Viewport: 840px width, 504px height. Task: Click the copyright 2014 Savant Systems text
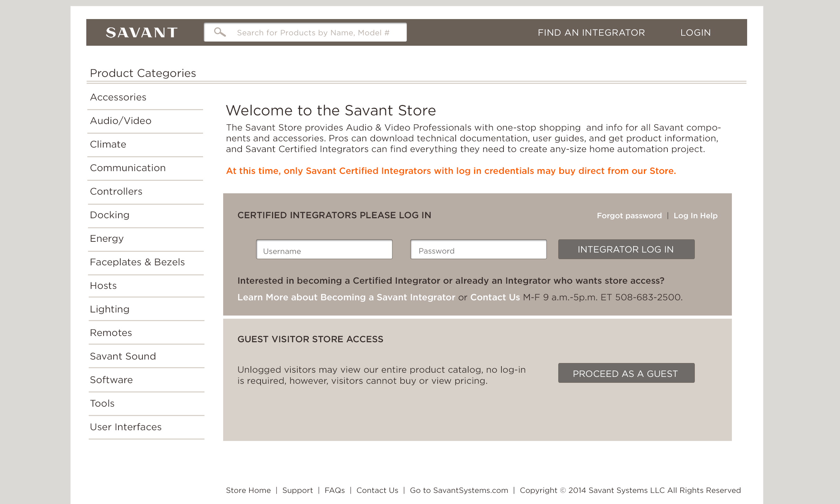pos(630,490)
